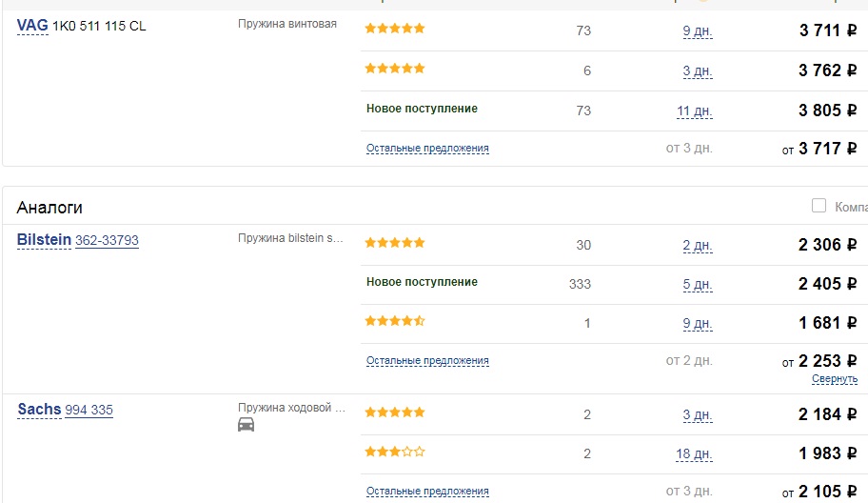Click five-star rating of 3 762 ₽ offer
The image size is (868, 503).
pos(395,69)
